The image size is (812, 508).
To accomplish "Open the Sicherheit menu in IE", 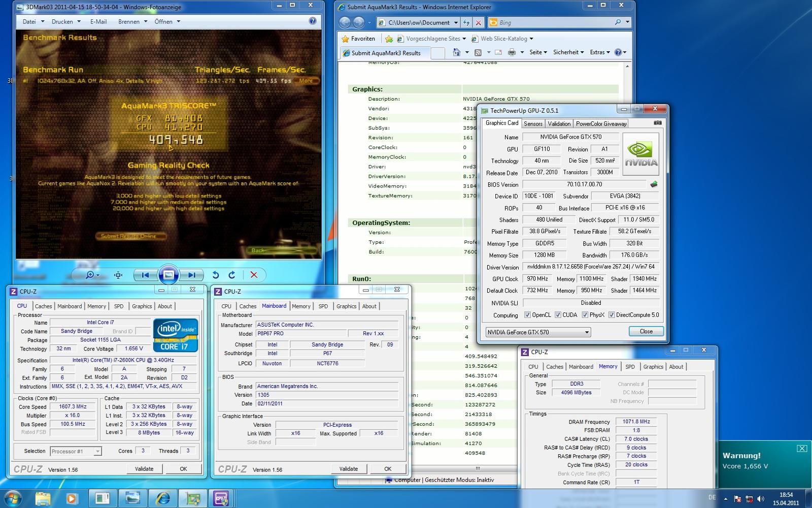I will (568, 52).
